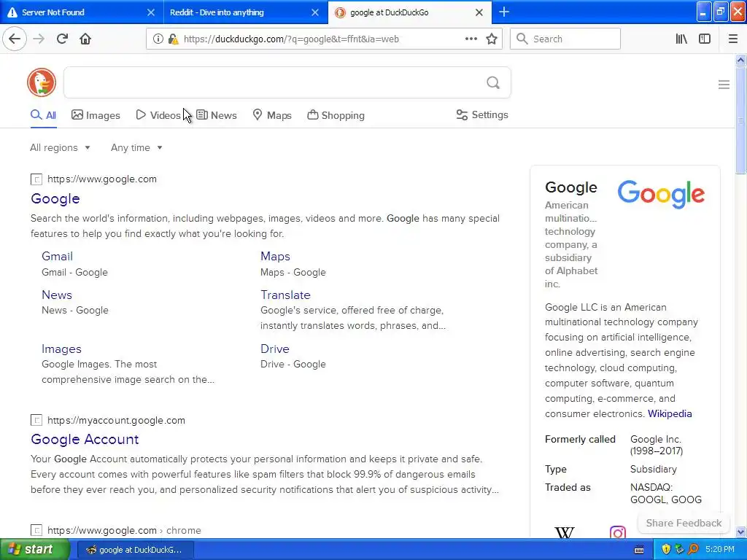Open the Wikipedia W profile icon

tap(565, 532)
